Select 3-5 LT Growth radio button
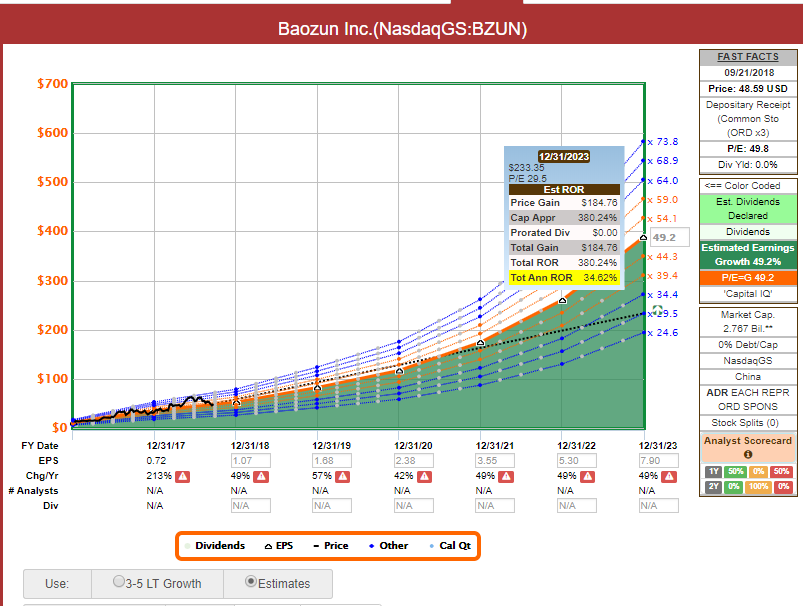 [x=118, y=581]
